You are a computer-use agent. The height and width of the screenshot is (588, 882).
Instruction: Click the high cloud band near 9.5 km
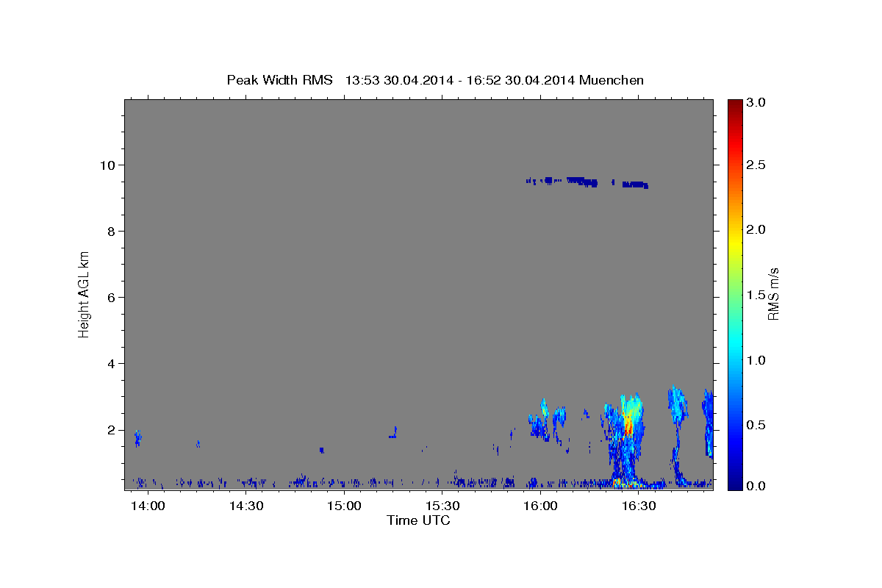[587, 182]
